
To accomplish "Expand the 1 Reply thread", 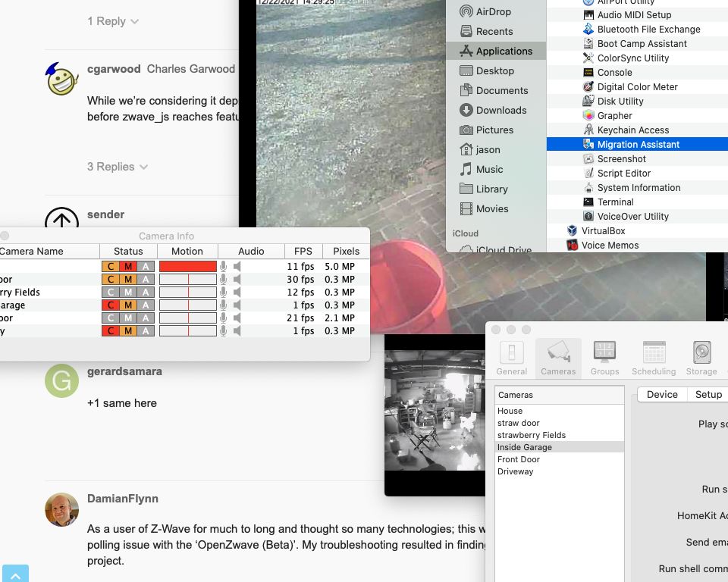I will pos(113,21).
